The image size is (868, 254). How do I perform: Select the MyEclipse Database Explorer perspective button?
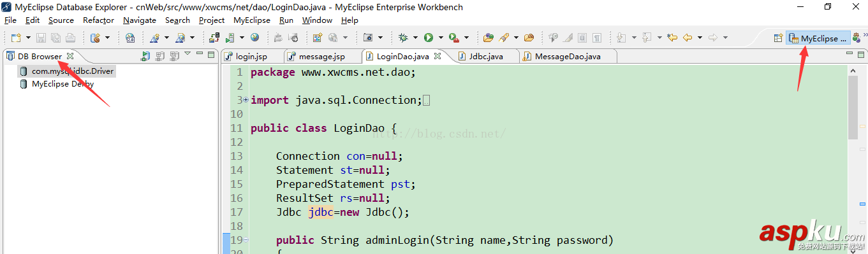818,38
